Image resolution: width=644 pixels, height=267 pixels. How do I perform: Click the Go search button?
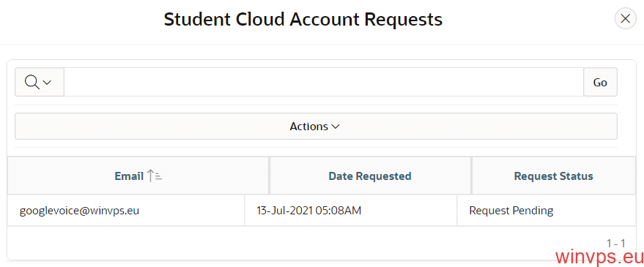tap(600, 82)
